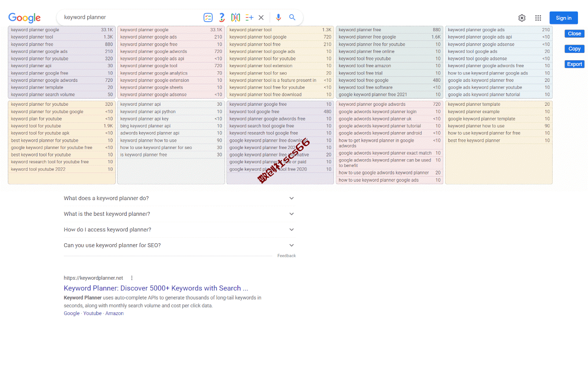This screenshot has height=368, width=588.
Task: Copy keywords using the Copy button
Action: (574, 49)
